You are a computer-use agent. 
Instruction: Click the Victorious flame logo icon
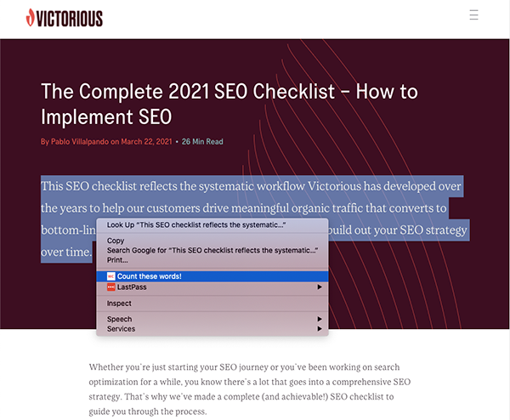click(31, 17)
